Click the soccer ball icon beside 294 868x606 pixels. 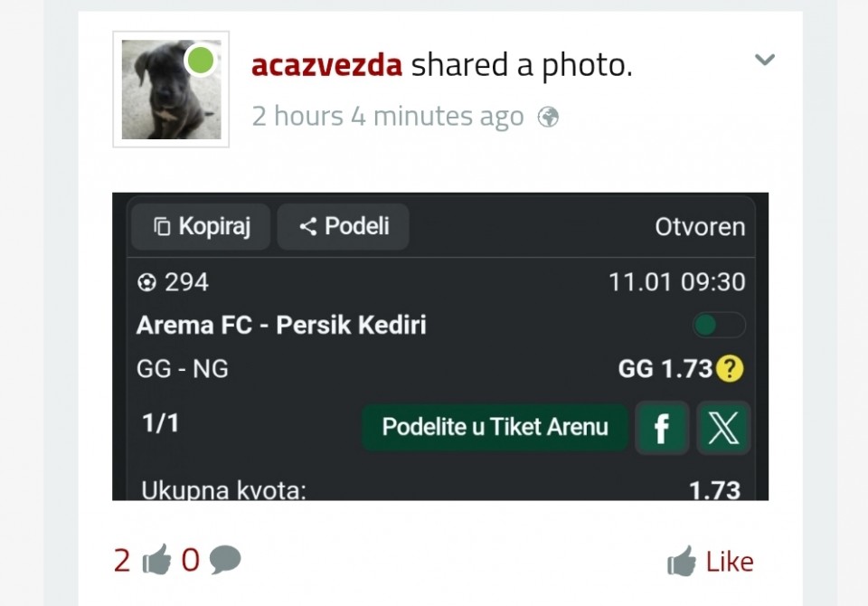pyautogui.click(x=146, y=283)
